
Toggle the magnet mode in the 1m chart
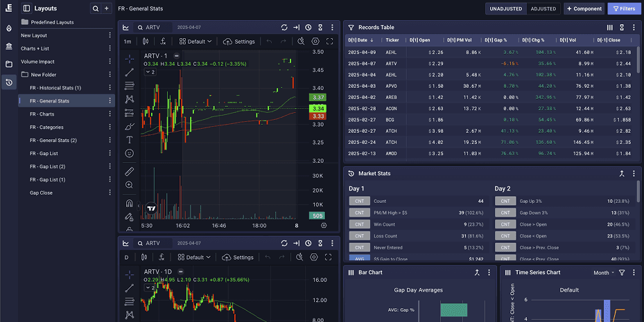coord(130,204)
